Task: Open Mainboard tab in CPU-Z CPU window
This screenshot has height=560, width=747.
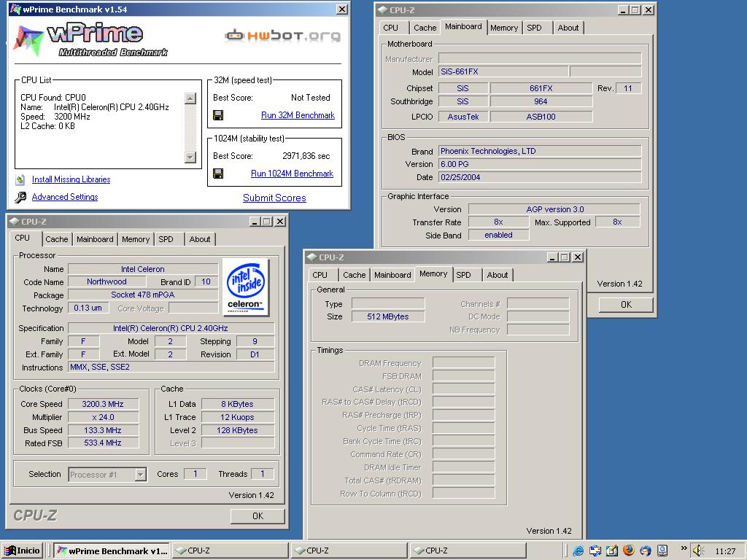Action: (x=95, y=239)
